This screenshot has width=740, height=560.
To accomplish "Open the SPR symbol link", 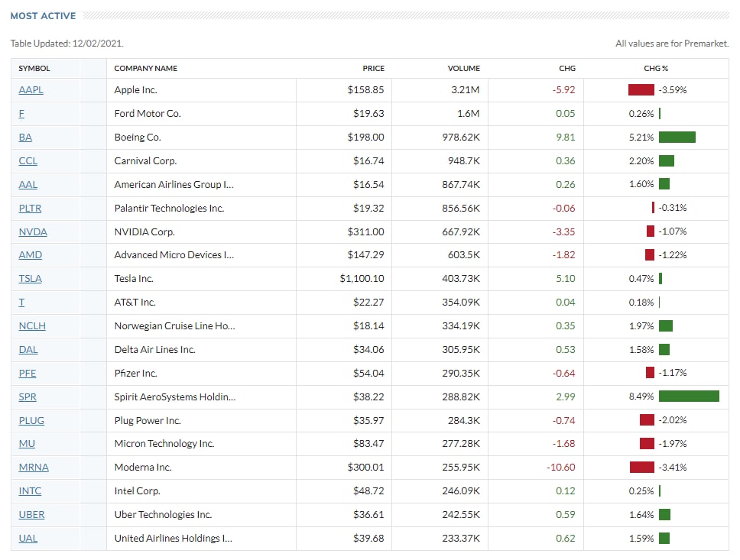I will coord(28,397).
